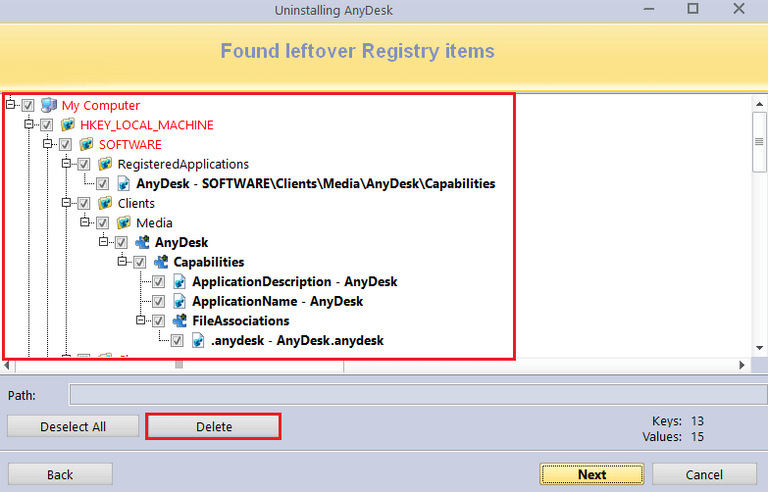
Task: Click the .anydesk value file icon
Action: tap(199, 341)
